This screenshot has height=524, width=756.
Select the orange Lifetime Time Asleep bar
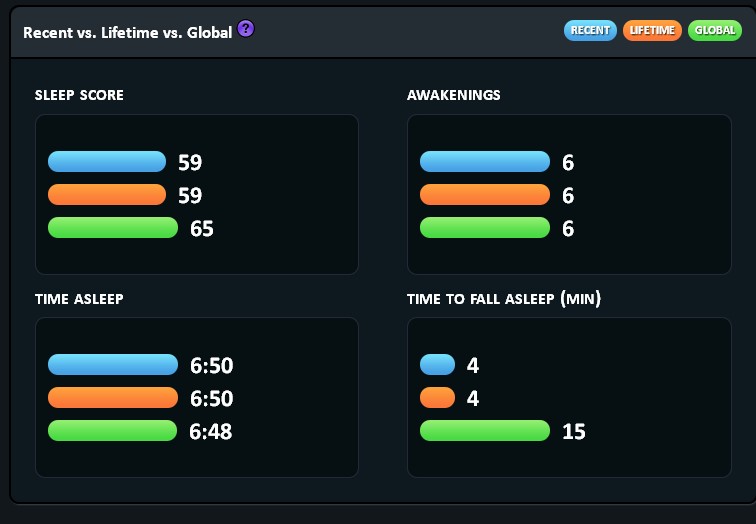click(113, 398)
